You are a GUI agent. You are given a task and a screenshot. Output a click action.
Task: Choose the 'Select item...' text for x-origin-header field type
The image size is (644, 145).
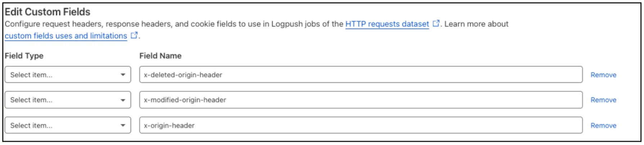[x=31, y=126]
